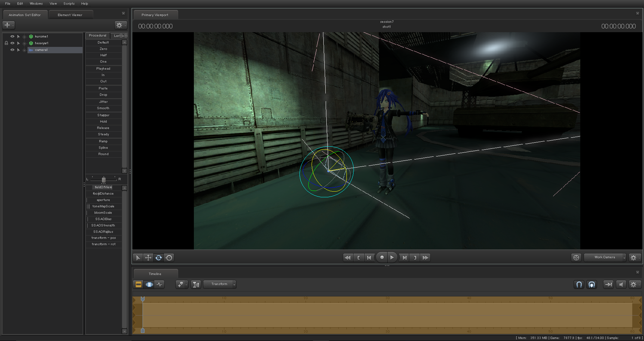Toggle the timeline audio speaker icon

click(x=621, y=284)
